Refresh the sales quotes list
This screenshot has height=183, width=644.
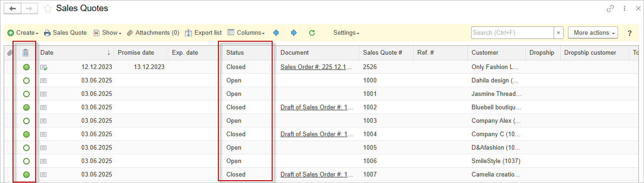312,33
